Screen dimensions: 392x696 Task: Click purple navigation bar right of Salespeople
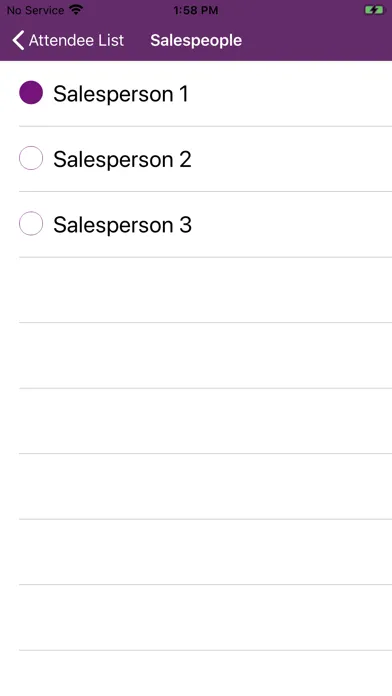point(317,40)
